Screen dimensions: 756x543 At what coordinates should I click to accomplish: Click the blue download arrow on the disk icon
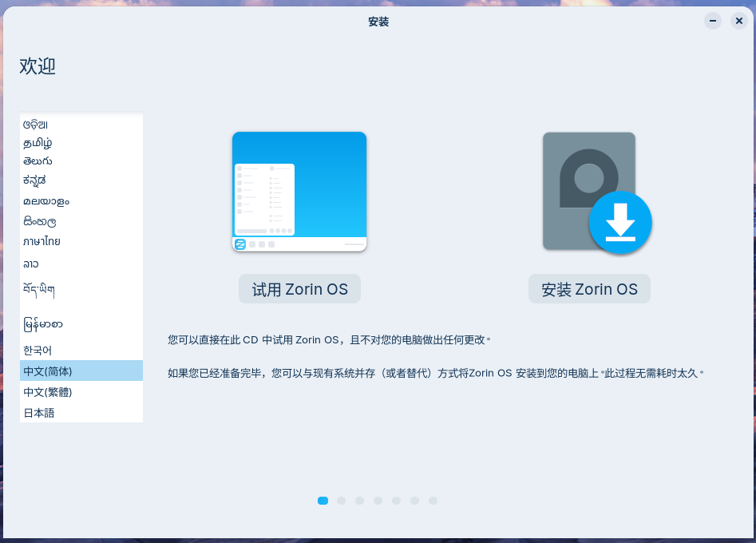(621, 223)
